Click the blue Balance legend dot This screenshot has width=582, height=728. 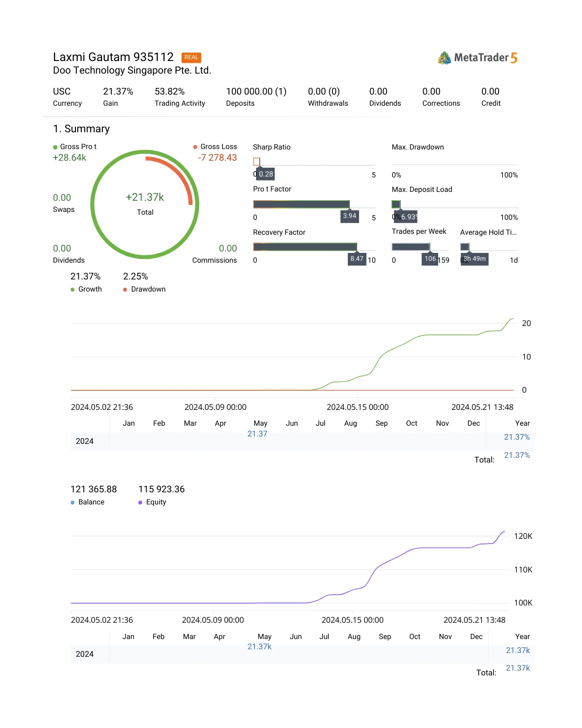click(73, 503)
